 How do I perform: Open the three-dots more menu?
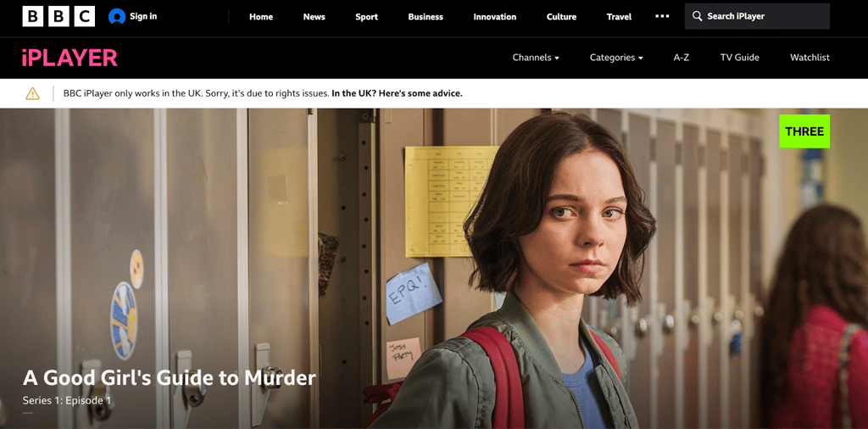click(662, 16)
